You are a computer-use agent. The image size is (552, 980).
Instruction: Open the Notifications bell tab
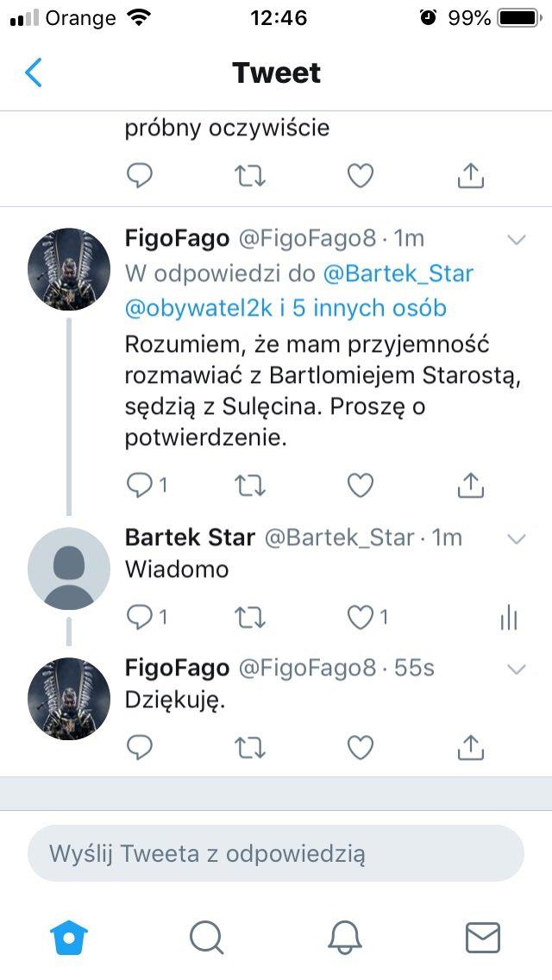pos(345,939)
